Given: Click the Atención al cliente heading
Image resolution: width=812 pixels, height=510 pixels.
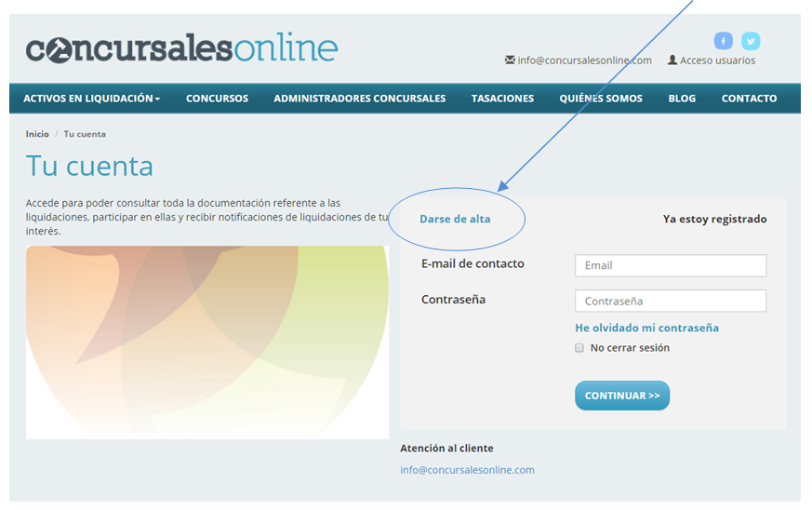Looking at the screenshot, I should point(446,448).
